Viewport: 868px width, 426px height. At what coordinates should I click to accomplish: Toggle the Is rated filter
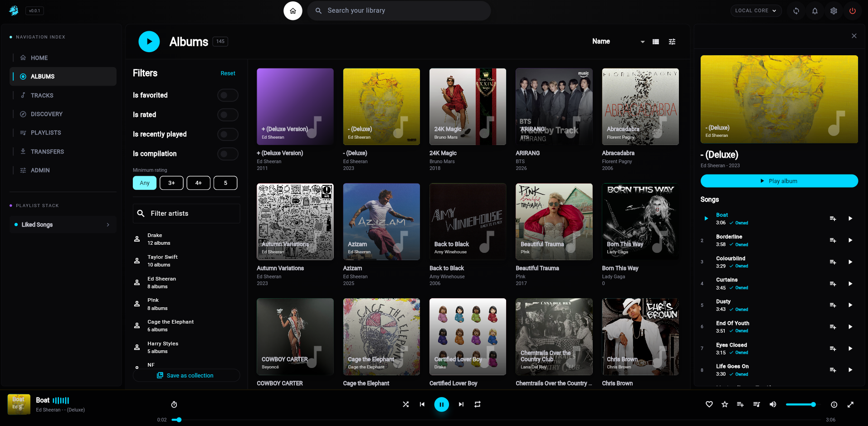(x=228, y=115)
